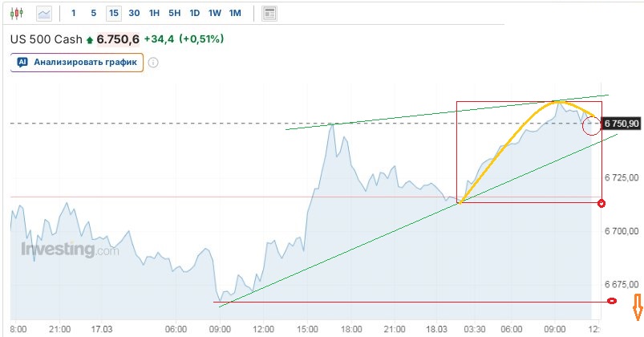
Task: Click the AI badge icon
Action: (22, 63)
